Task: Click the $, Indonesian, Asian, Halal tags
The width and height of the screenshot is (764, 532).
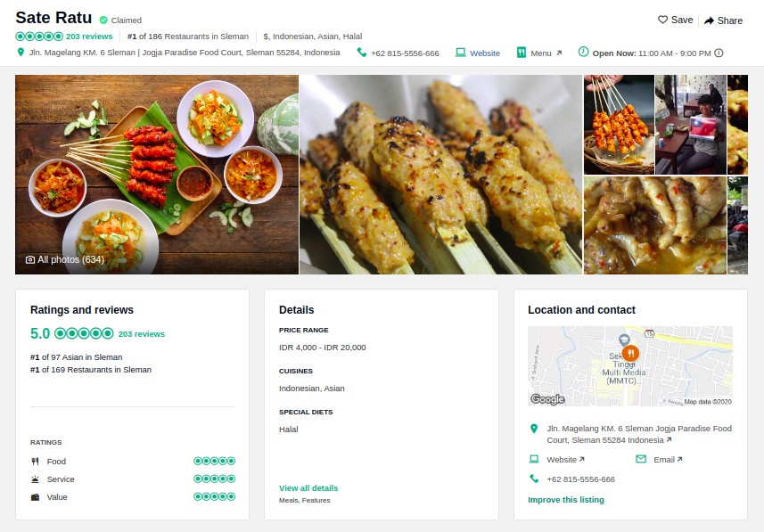Action: pos(312,37)
